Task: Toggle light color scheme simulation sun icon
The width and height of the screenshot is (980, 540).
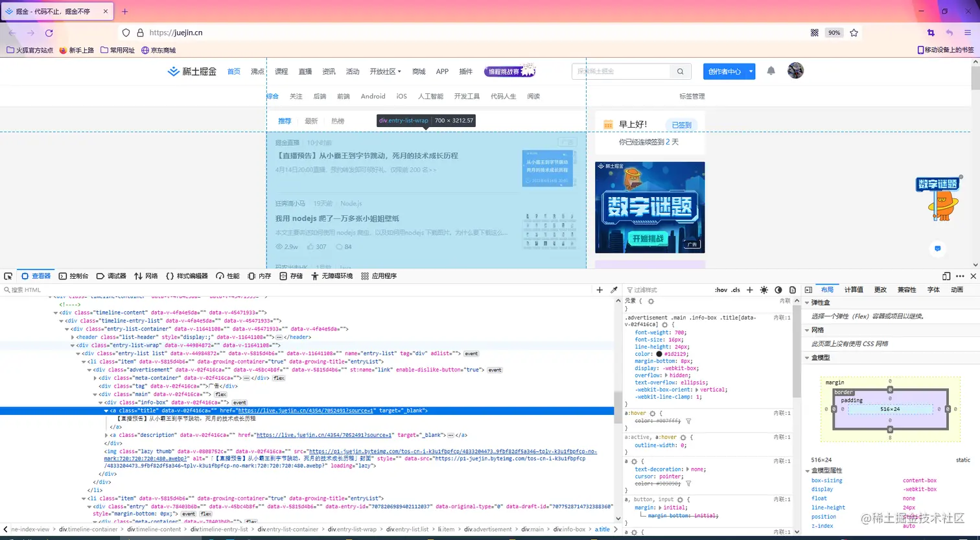Action: [764, 290]
